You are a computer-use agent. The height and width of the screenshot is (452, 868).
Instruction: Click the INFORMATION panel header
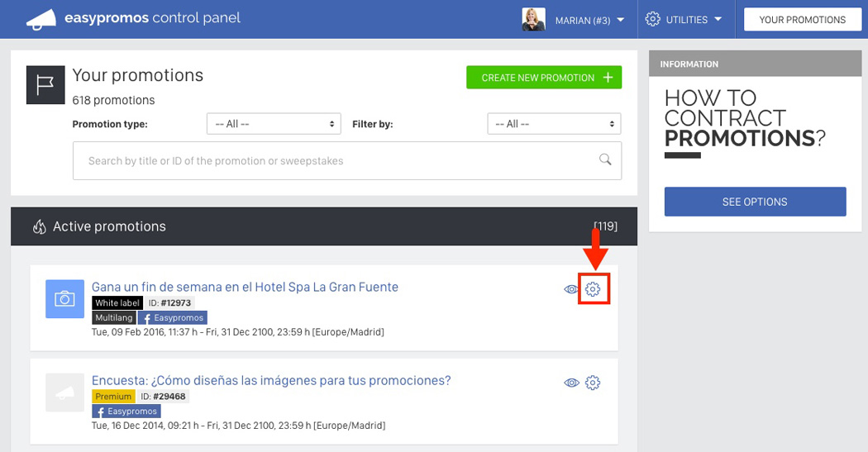point(755,64)
